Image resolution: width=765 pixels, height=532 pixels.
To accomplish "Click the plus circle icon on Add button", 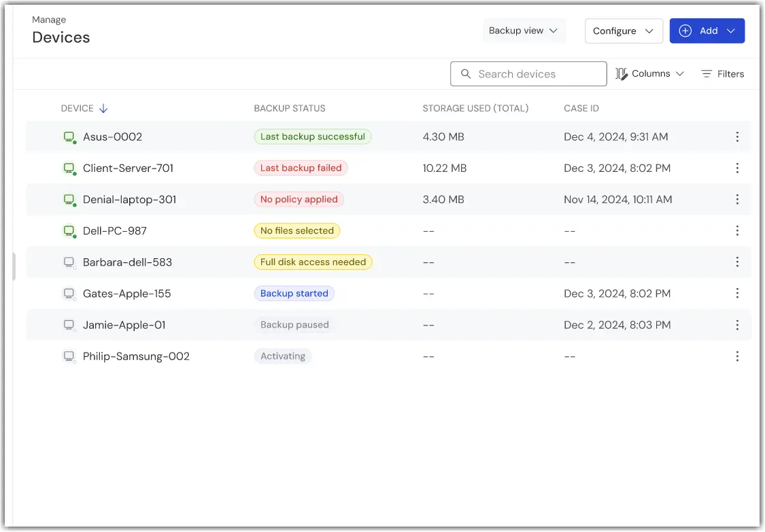I will 685,31.
